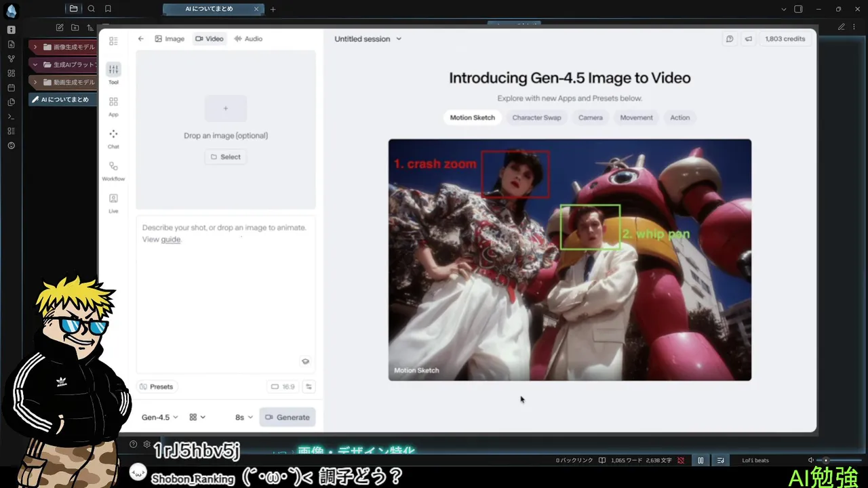Open Obsidian settings gear icon
This screenshot has height=488, width=868.
tap(147, 445)
